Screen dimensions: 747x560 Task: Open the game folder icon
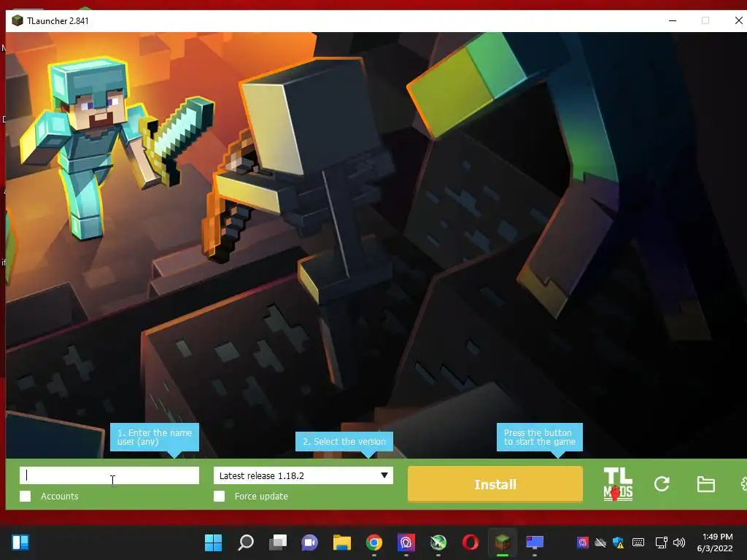pos(705,484)
